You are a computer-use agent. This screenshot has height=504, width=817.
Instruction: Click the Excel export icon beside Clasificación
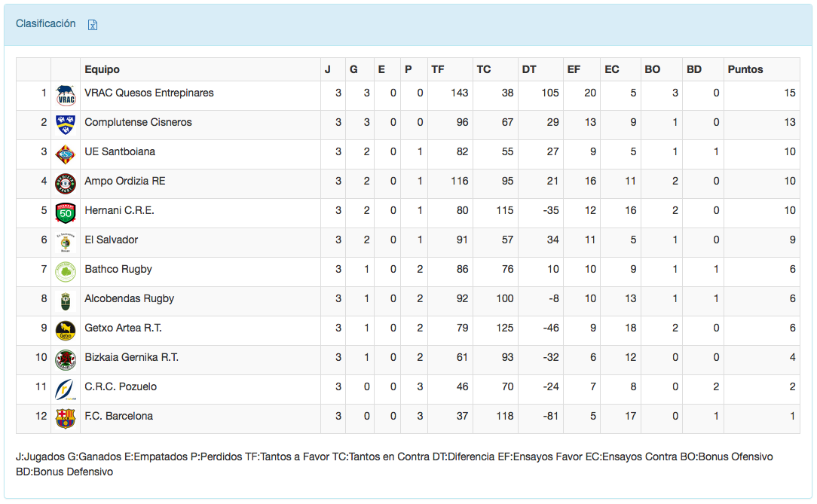(93, 25)
